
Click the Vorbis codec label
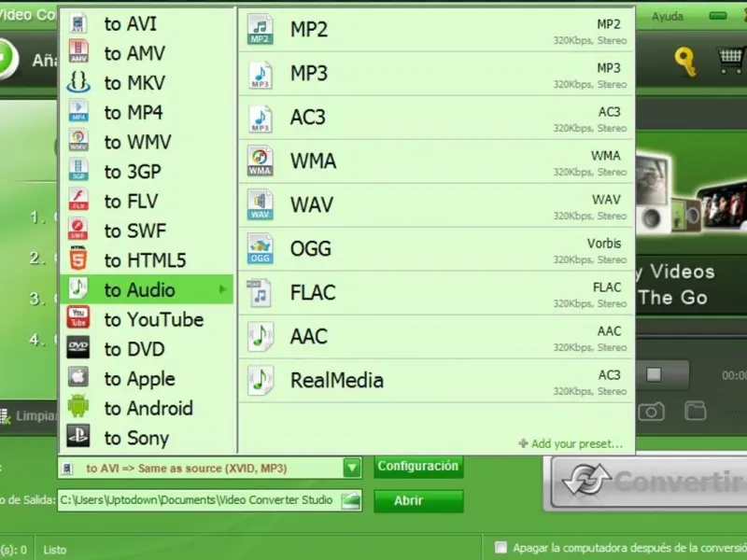[x=604, y=244]
